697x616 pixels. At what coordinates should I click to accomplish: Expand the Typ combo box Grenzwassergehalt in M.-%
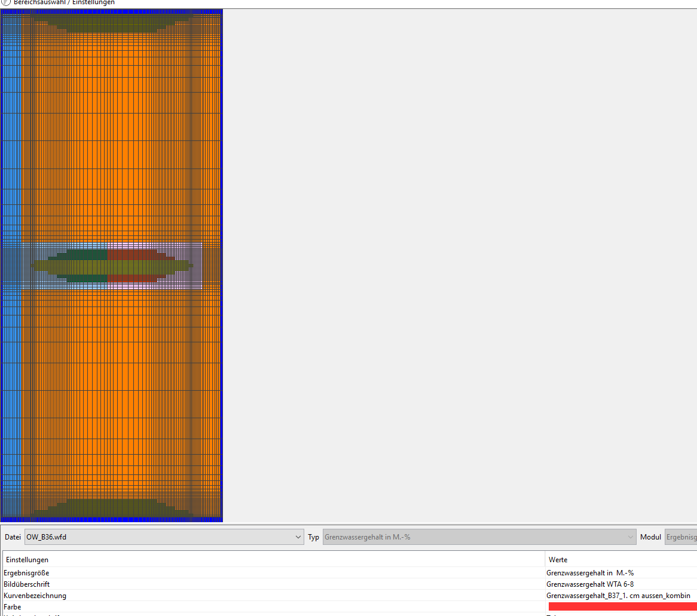(x=479, y=537)
